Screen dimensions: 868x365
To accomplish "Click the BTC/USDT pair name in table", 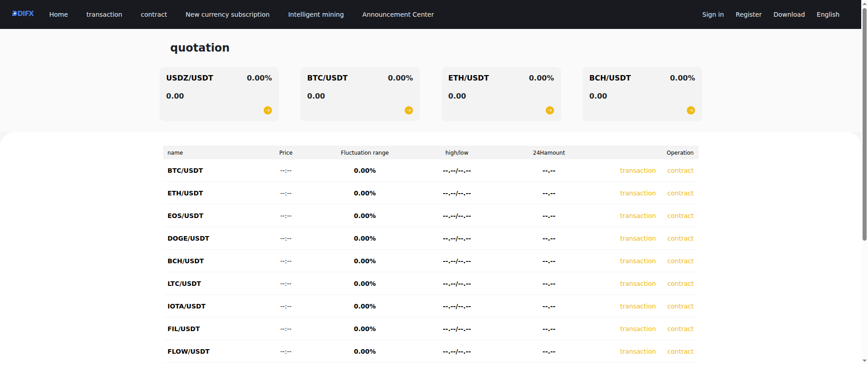I will [185, 171].
